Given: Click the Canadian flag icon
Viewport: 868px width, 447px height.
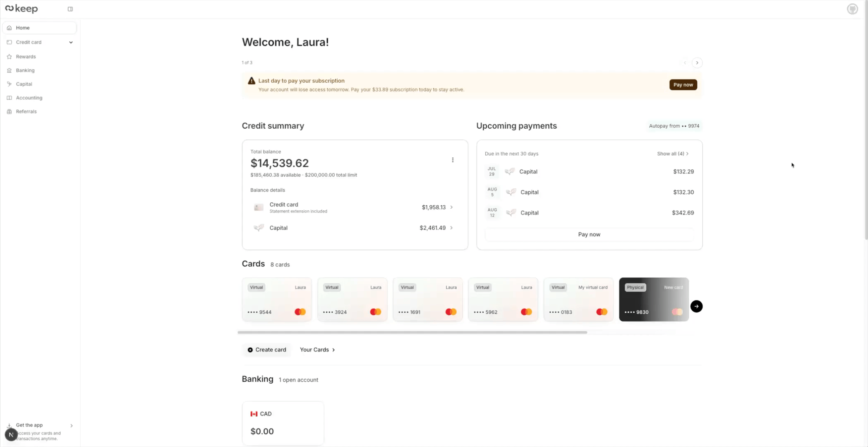Looking at the screenshot, I should 254,414.
